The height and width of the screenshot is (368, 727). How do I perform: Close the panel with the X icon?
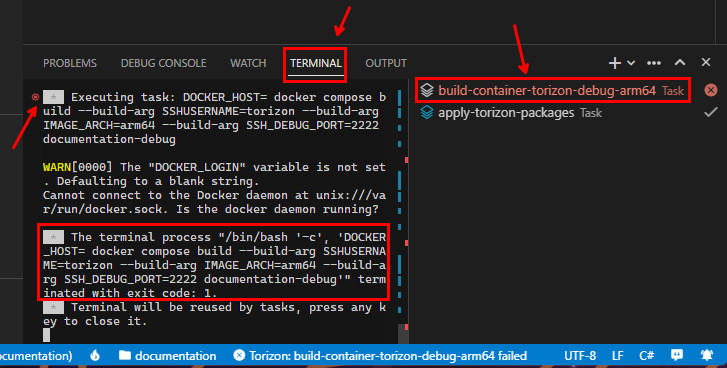(706, 62)
